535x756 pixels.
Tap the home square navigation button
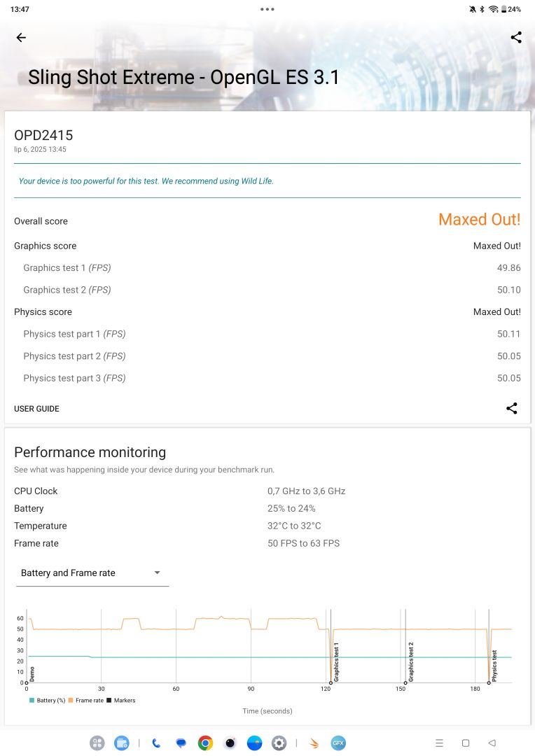[x=466, y=743]
